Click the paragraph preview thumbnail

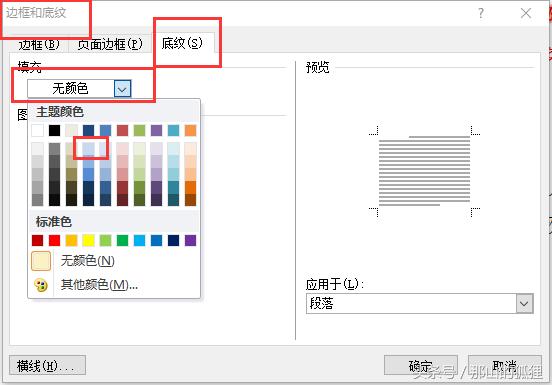(x=424, y=171)
